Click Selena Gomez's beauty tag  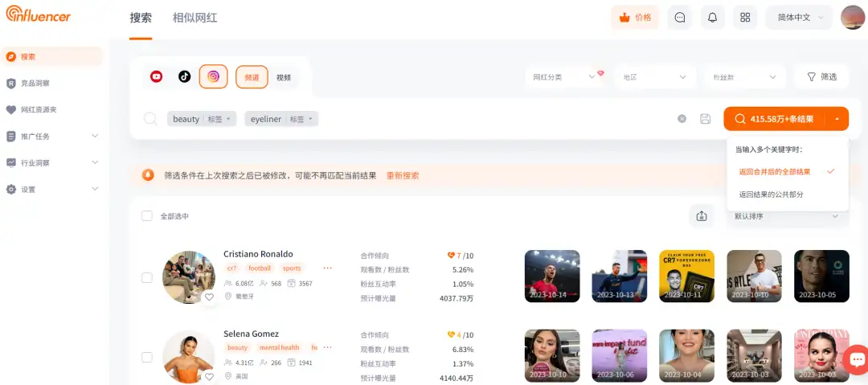pos(237,347)
